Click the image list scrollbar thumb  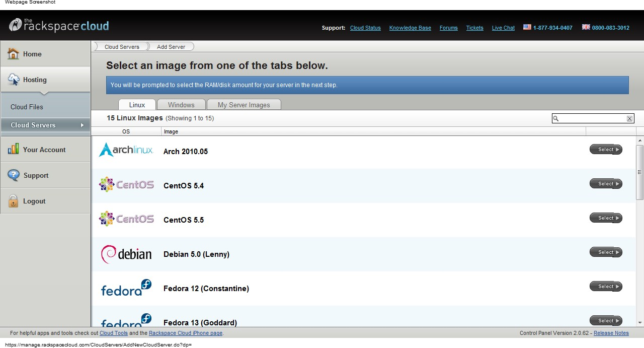(x=640, y=172)
